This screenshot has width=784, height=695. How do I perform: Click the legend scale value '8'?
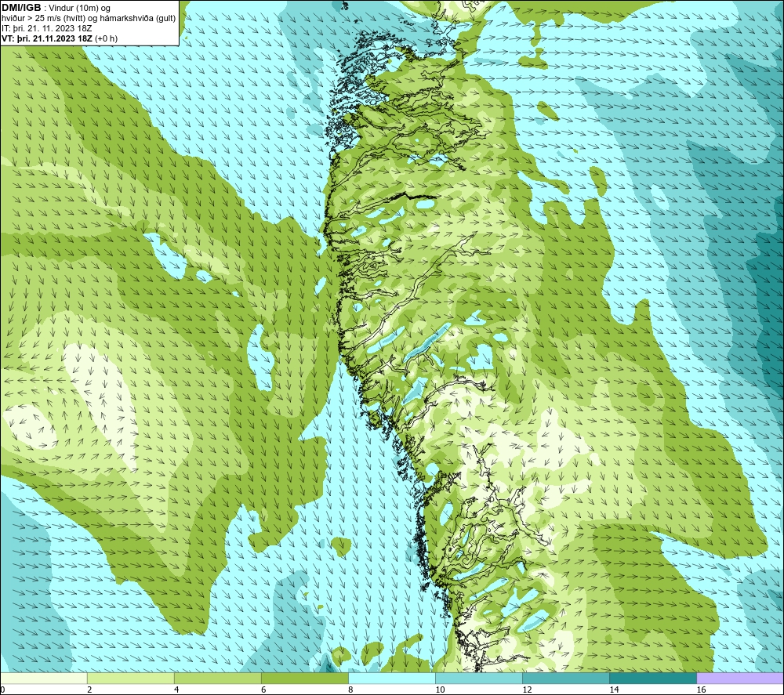[350, 690]
